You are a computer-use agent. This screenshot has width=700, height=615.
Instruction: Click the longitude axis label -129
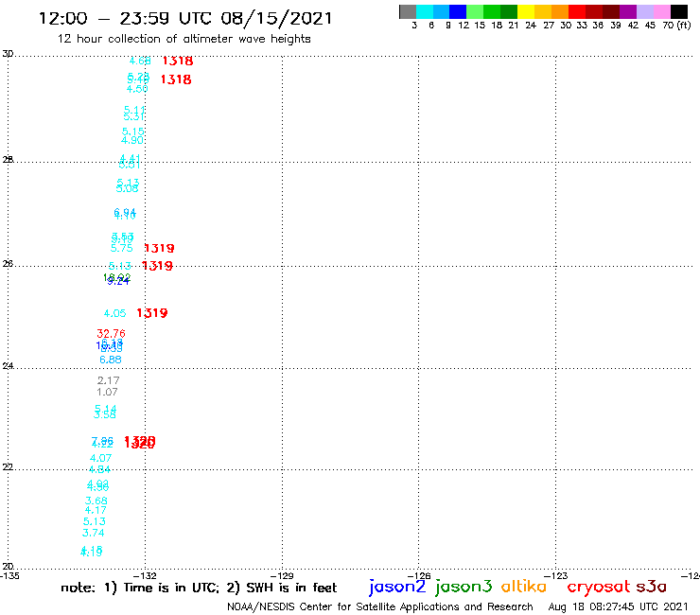pos(282,575)
